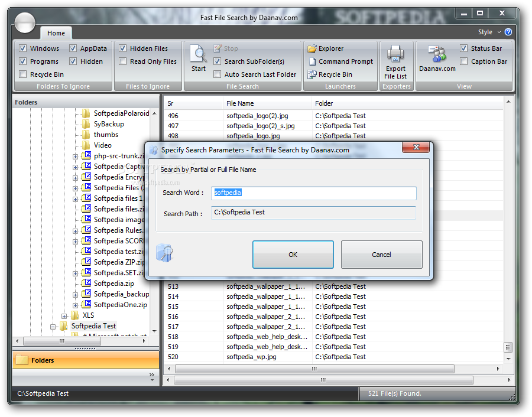Toggle the Windows folder ignore checkbox
Image resolution: width=532 pixels, height=417 pixels.
[x=22, y=48]
